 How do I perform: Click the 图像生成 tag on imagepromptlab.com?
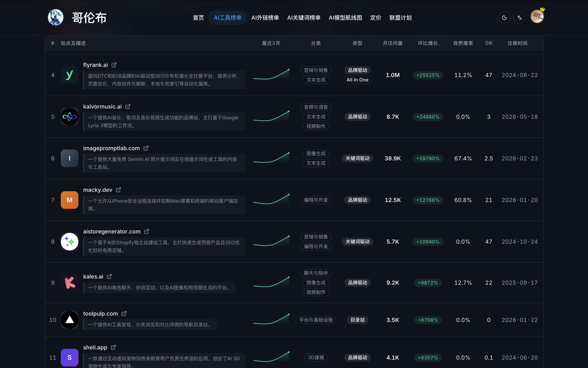pos(316,154)
